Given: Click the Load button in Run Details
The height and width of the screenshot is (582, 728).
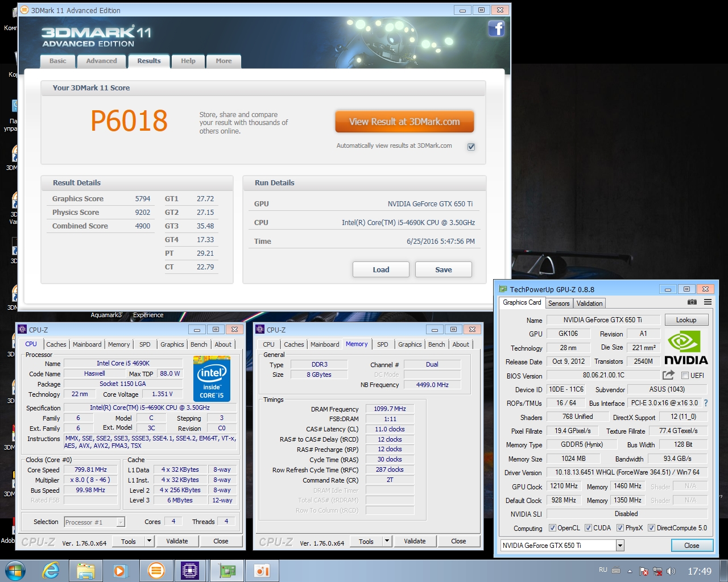Looking at the screenshot, I should [381, 269].
